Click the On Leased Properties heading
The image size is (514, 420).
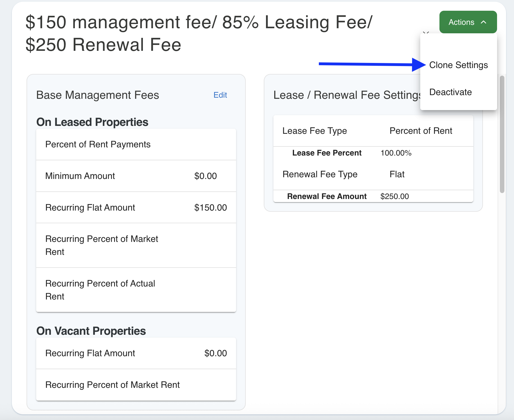[92, 122]
